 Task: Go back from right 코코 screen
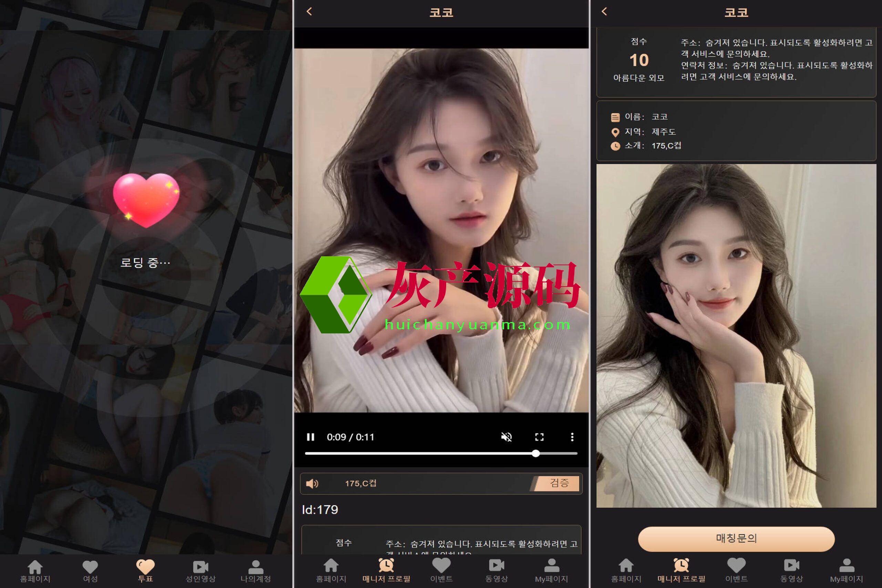[604, 12]
